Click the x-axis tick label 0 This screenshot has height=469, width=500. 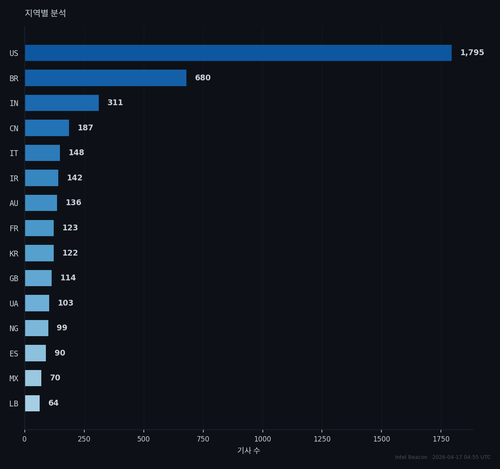click(x=24, y=439)
